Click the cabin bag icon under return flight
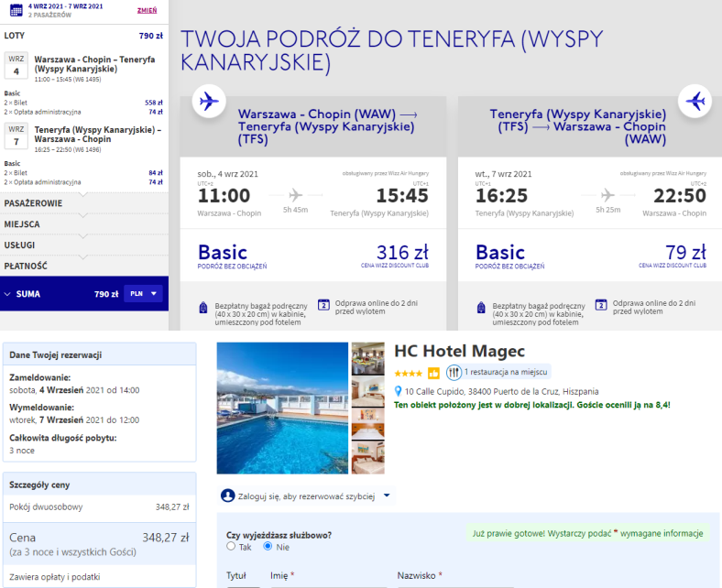 tap(481, 308)
